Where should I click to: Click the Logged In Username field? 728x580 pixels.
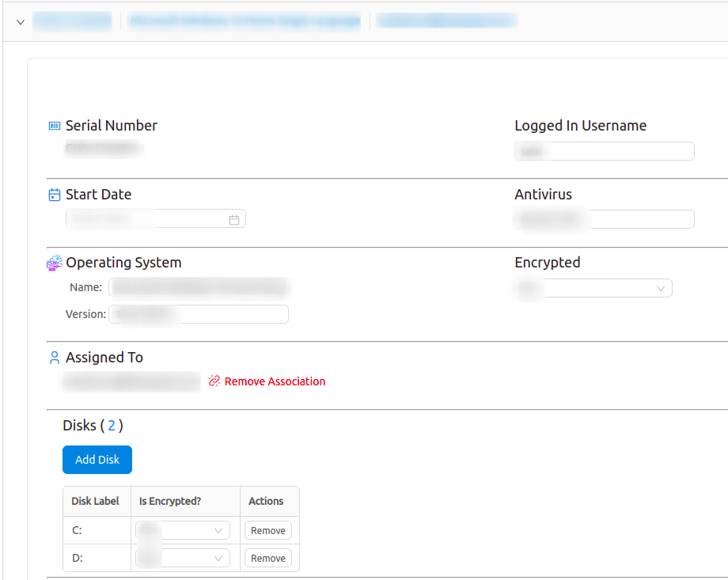point(604,151)
